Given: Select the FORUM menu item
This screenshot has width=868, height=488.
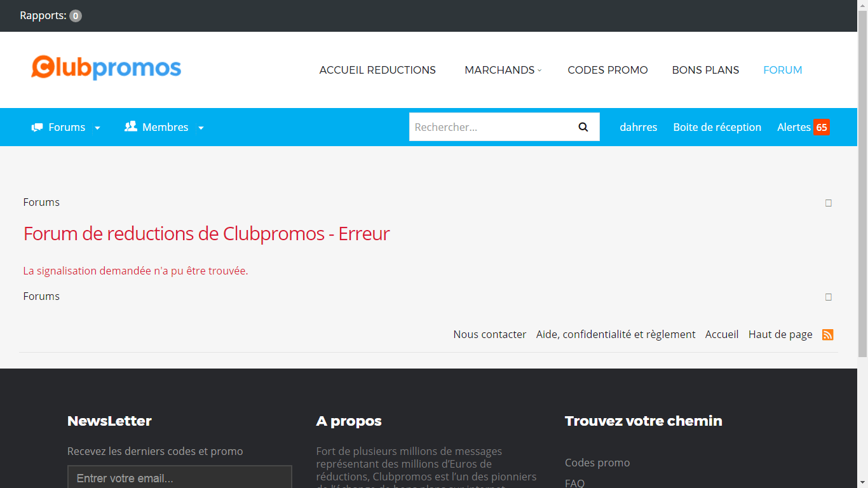Looking at the screenshot, I should (x=782, y=70).
